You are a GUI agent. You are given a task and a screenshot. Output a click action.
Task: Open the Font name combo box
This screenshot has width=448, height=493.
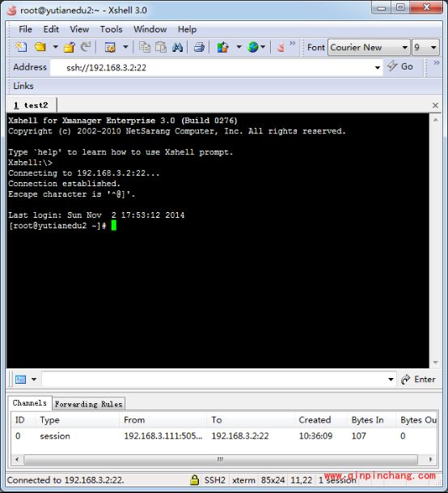(369, 48)
